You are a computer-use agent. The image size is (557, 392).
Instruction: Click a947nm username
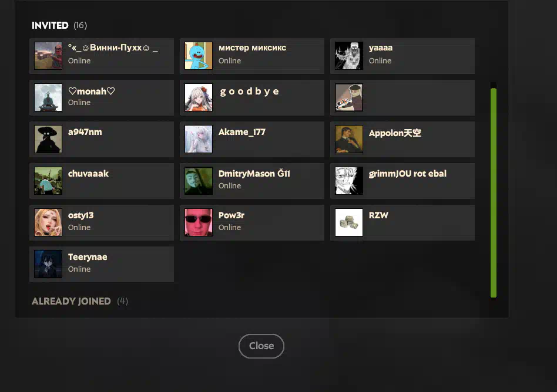(x=85, y=132)
